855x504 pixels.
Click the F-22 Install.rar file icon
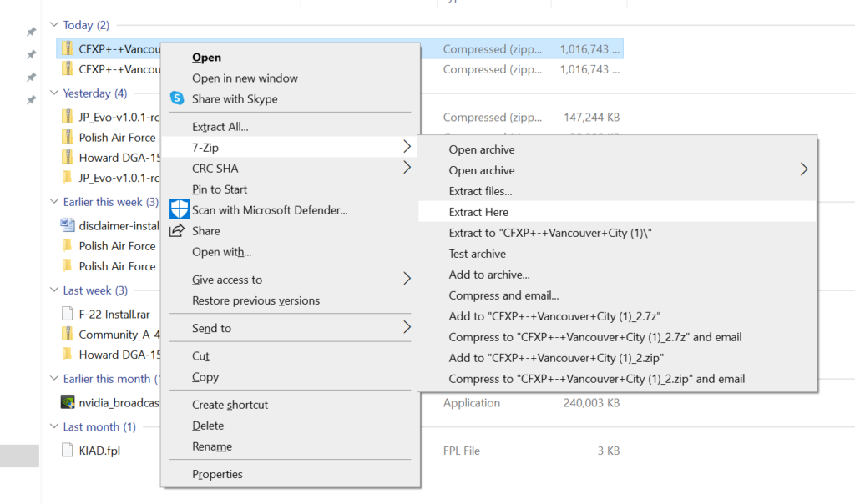(68, 313)
